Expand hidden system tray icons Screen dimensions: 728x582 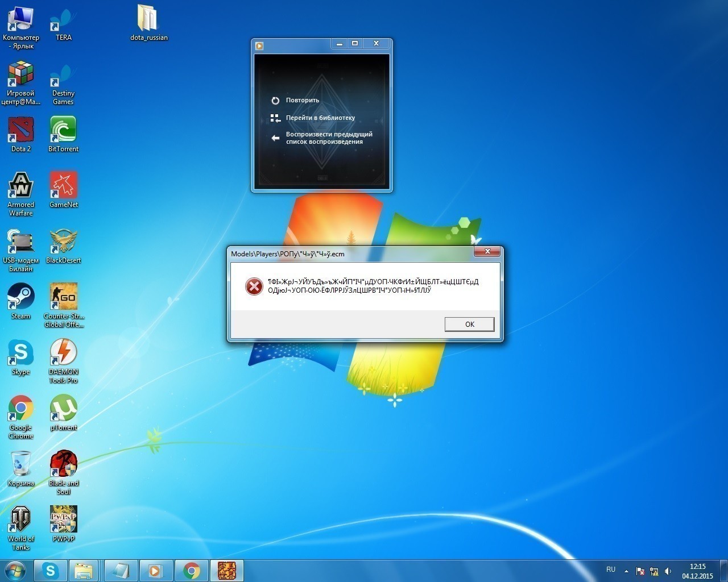(626, 571)
